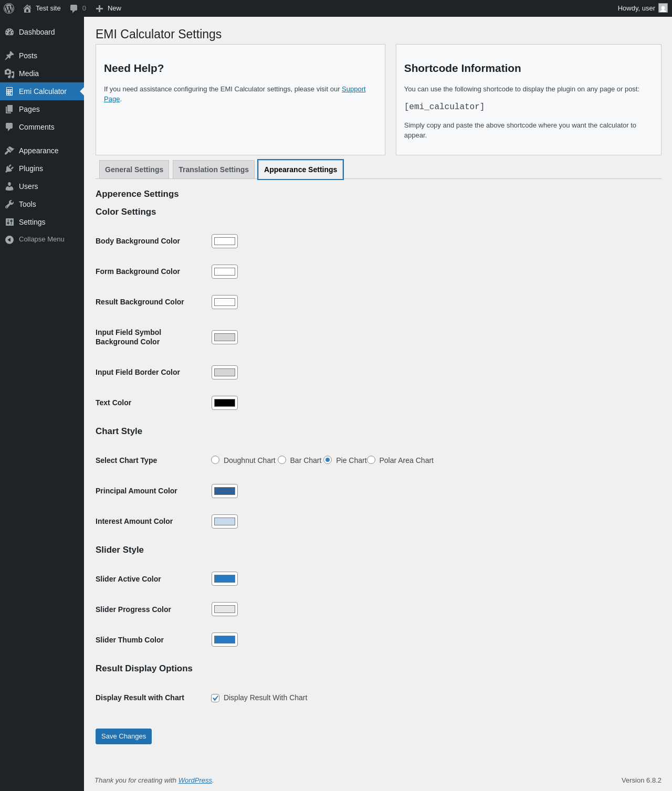Click the Save Changes button
This screenshot has height=791, width=672.
(123, 736)
